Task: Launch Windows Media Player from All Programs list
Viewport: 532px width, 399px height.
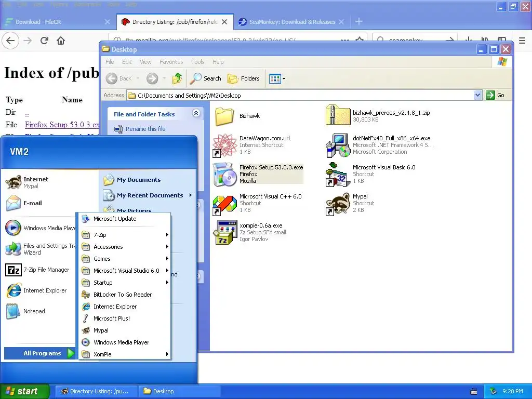Action: (124, 342)
